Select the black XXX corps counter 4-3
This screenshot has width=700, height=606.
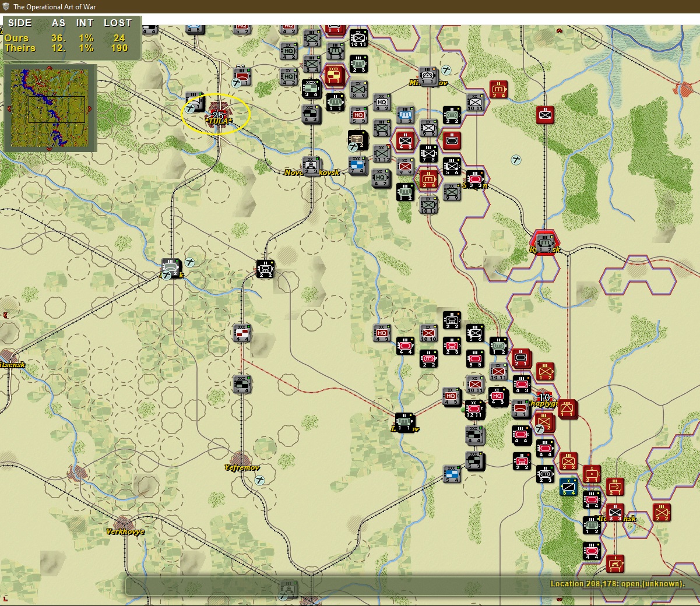[x=311, y=114]
